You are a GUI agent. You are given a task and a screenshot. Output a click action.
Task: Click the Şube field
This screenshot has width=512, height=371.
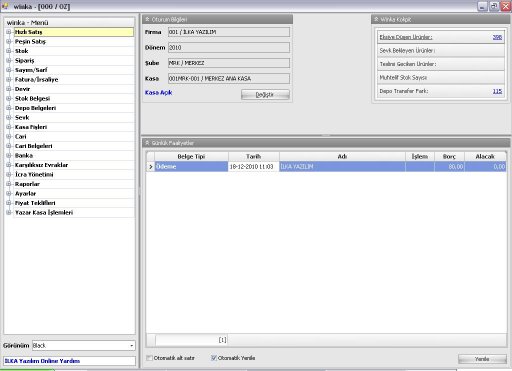pyautogui.click(x=229, y=63)
